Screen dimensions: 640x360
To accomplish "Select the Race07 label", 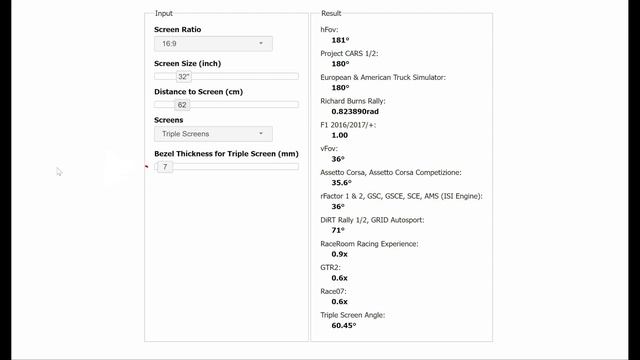I will point(333,291).
